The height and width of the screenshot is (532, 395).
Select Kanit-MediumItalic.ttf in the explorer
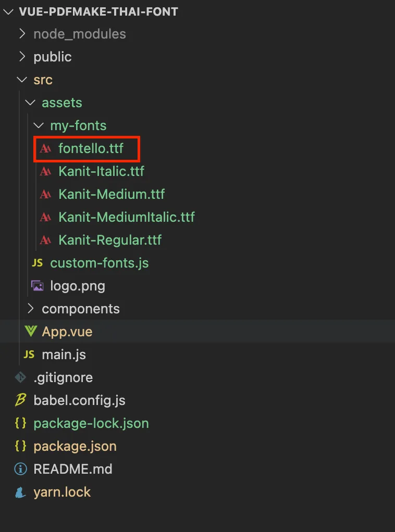pos(127,217)
